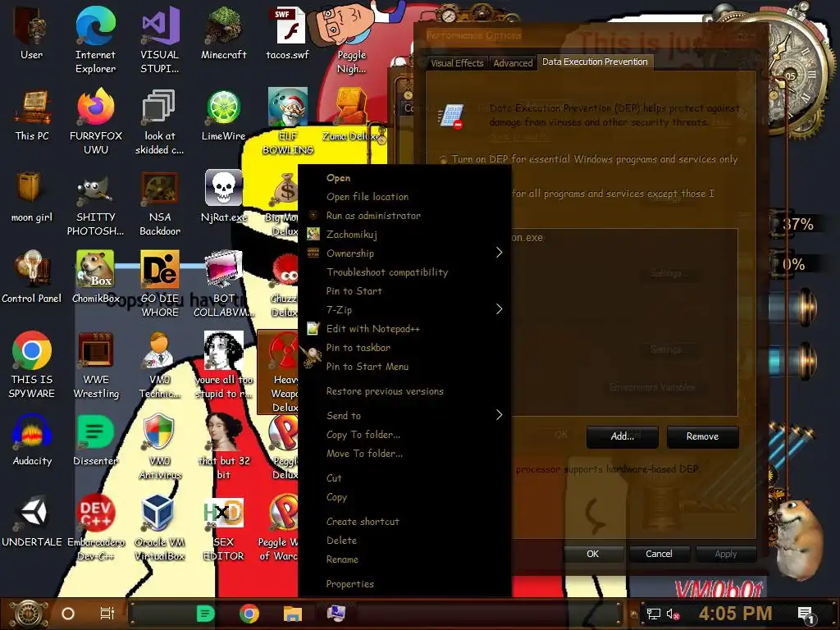Viewport: 840px width, 630px height.
Task: Switch to the Advanced tab
Action: (x=513, y=62)
